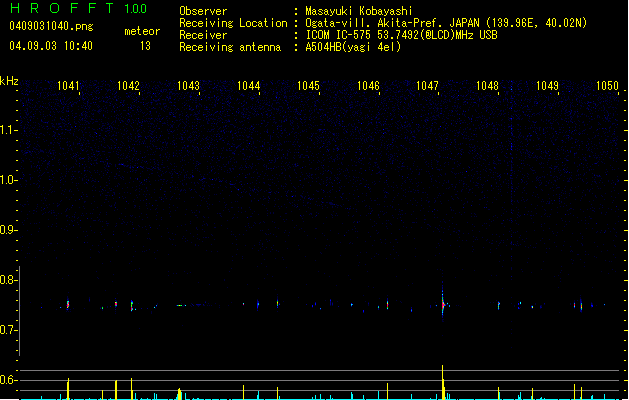Viewport: 629px width, 400px height.
Task: Click the tallest yellow spike in bottom graph
Action: (x=442, y=382)
